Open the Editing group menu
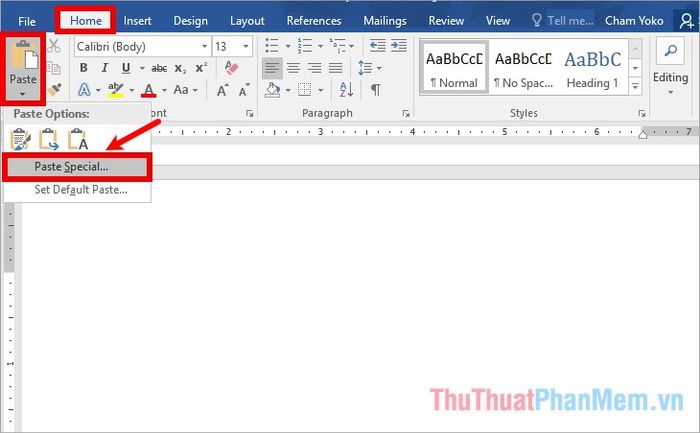This screenshot has height=433, width=700. tap(670, 66)
